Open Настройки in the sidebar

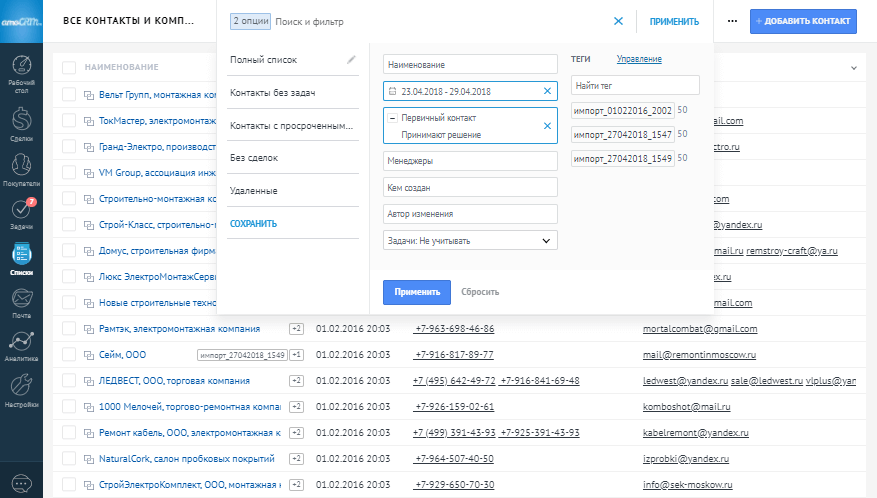tap(21, 390)
